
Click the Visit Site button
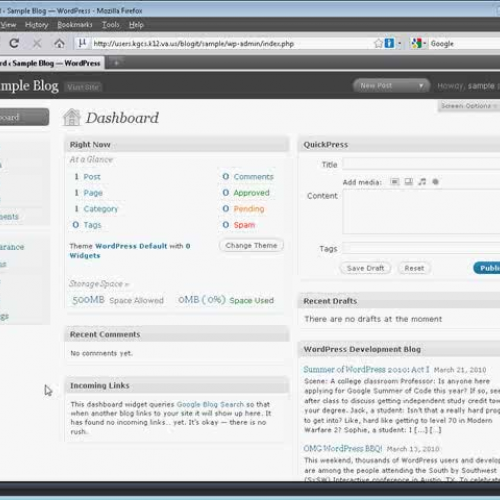click(83, 87)
